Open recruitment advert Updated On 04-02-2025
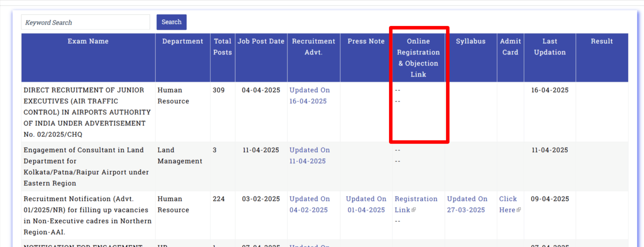Viewport: 644px width, 247px height. [x=309, y=204]
